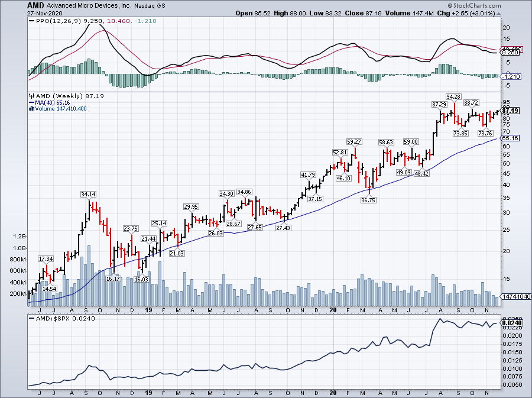Screen dimensions: 532x398
Task: Click the AMD:$SPX 0.0240 relative strength legend
Action: [66, 319]
